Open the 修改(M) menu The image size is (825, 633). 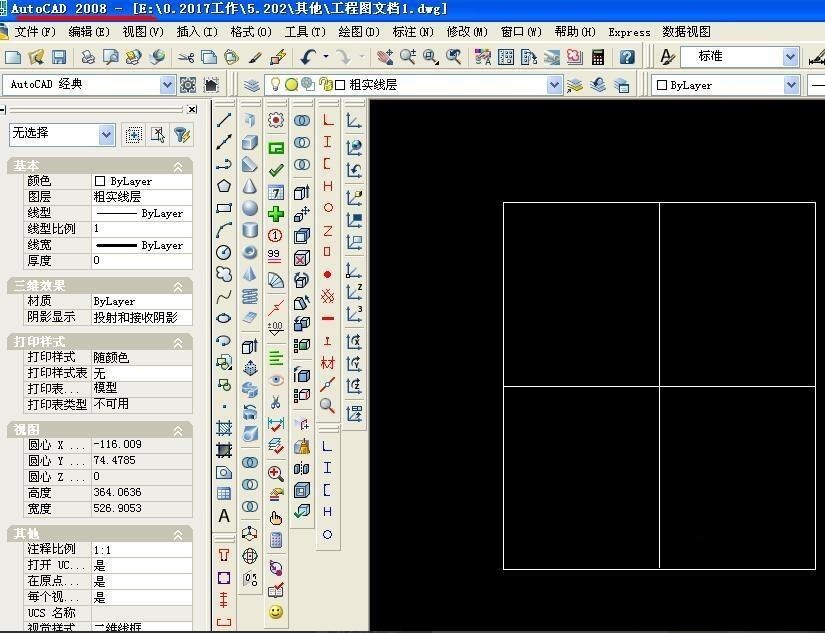coord(467,32)
